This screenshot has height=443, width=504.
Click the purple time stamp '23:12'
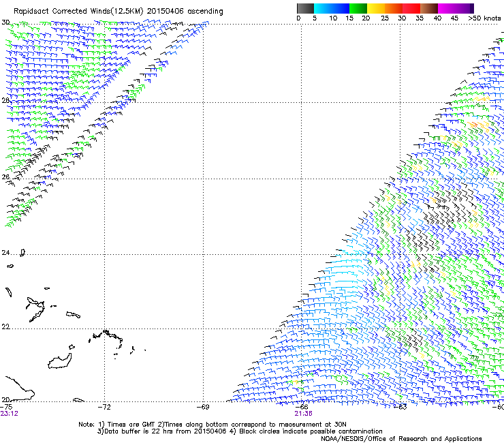click(9, 414)
